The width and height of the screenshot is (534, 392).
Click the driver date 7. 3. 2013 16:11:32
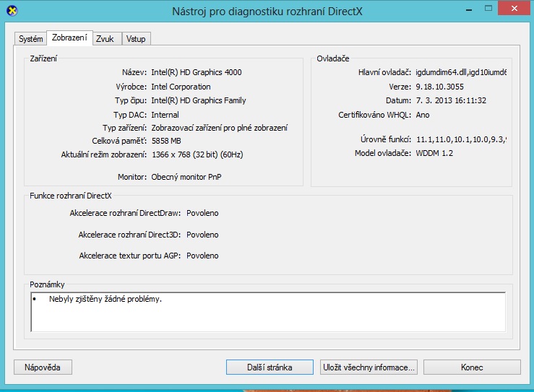point(451,100)
